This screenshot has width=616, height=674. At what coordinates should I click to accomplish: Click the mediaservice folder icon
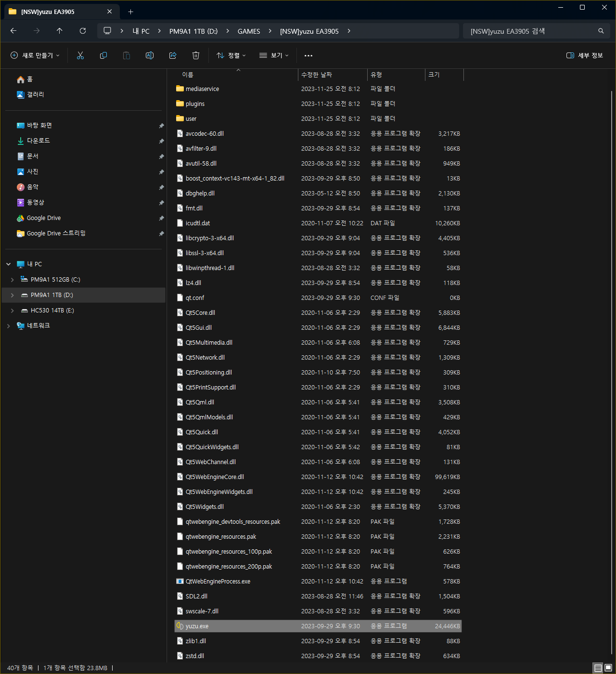pyautogui.click(x=180, y=89)
